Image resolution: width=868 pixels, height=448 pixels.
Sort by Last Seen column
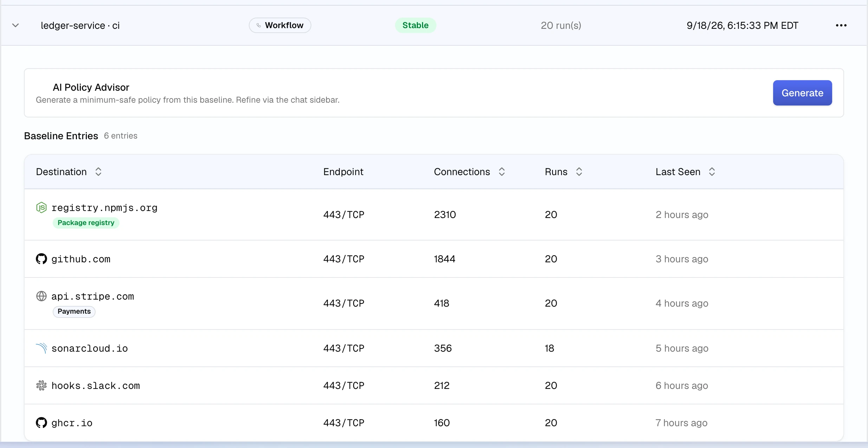712,172
